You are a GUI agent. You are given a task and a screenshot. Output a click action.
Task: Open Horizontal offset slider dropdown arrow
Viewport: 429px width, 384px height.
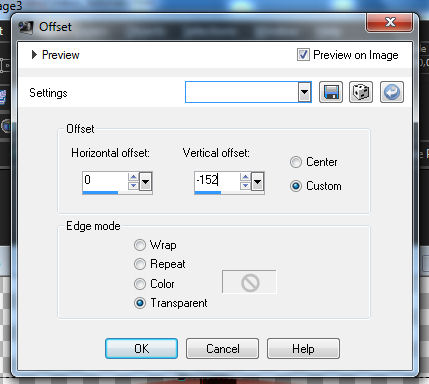pyautogui.click(x=146, y=182)
